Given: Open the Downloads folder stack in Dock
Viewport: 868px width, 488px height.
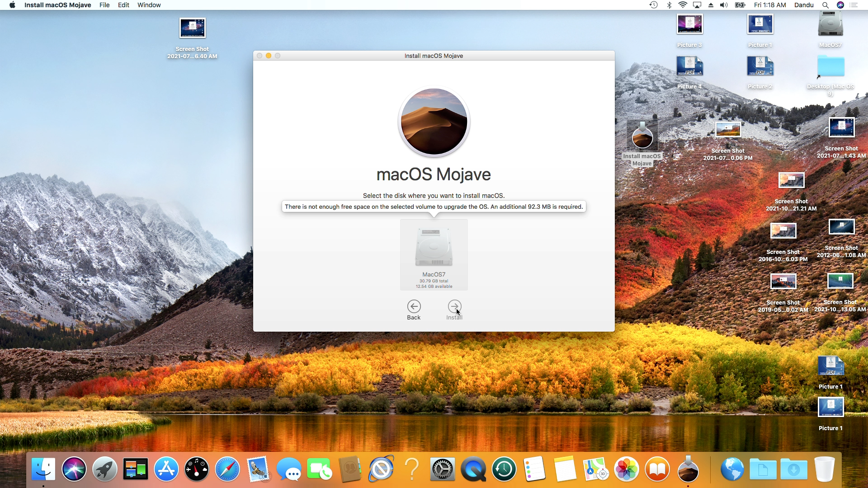Looking at the screenshot, I should [794, 469].
